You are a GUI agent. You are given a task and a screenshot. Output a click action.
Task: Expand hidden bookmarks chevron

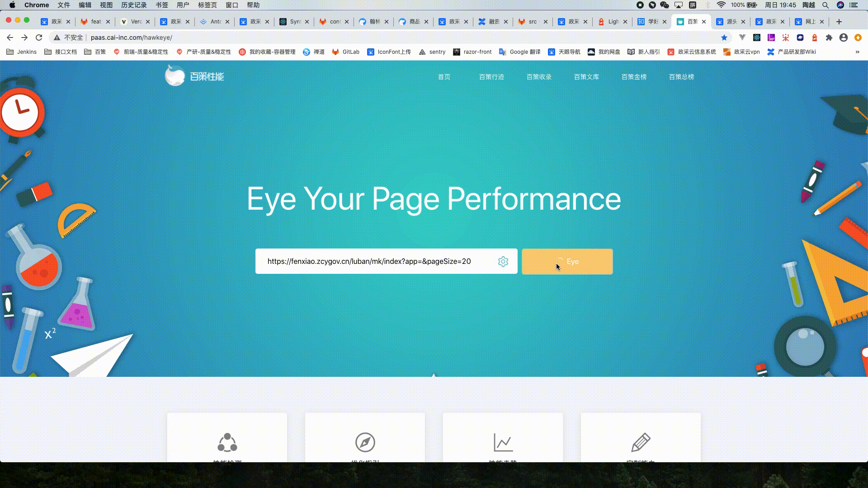(857, 52)
